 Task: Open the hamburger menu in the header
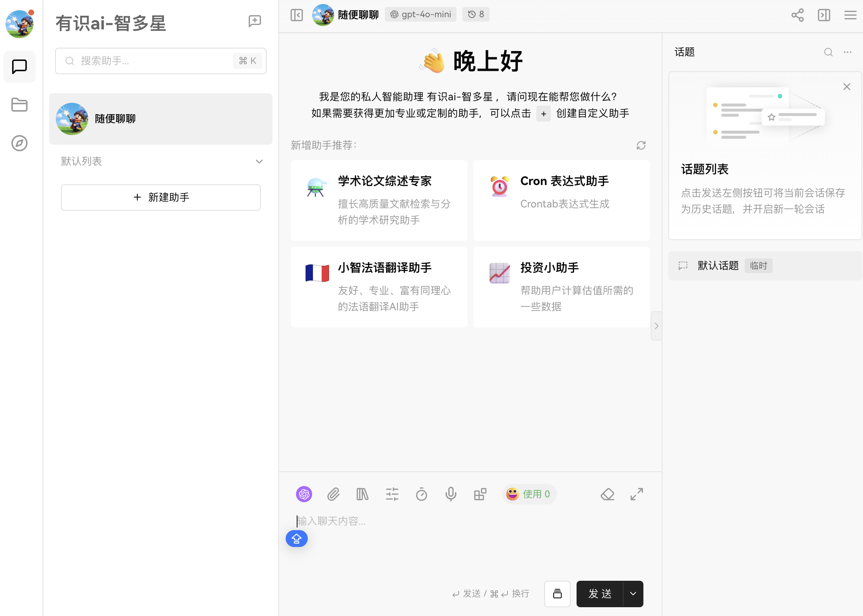pyautogui.click(x=850, y=15)
